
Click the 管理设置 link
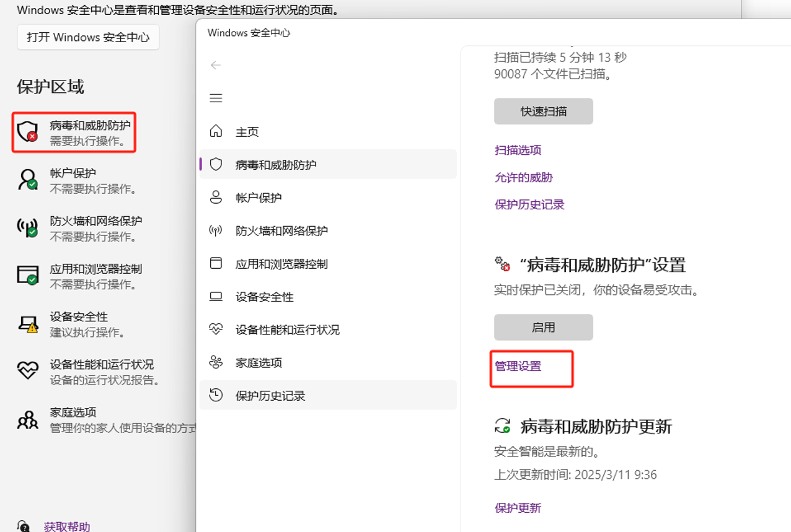[x=518, y=366]
